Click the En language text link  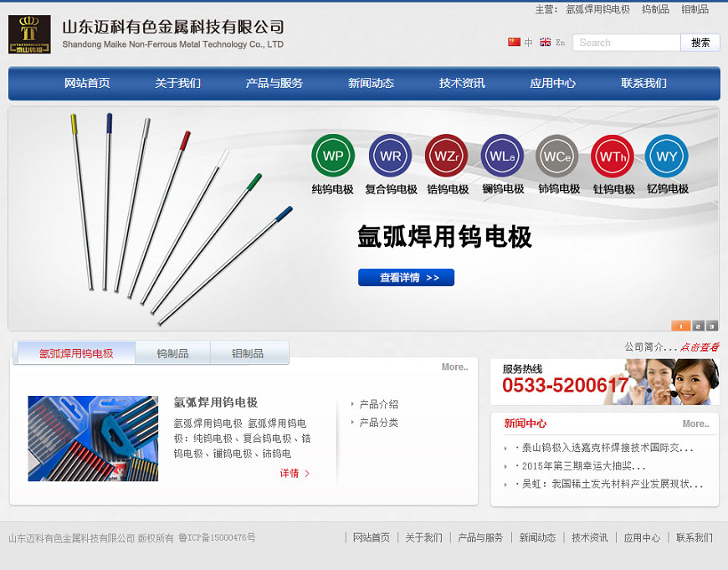(561, 43)
